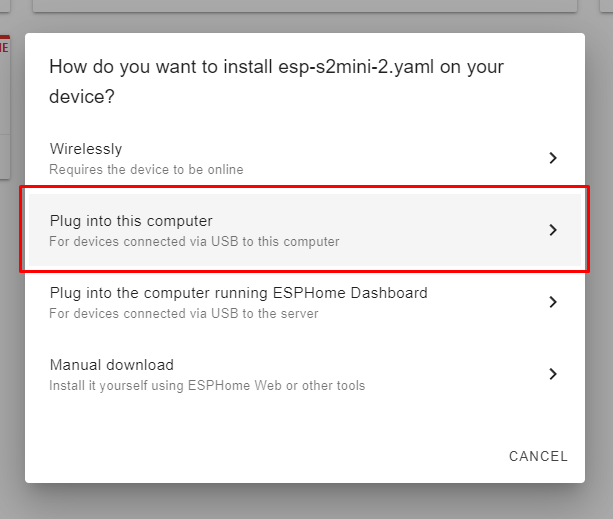Select Plug into this computer

(131, 221)
